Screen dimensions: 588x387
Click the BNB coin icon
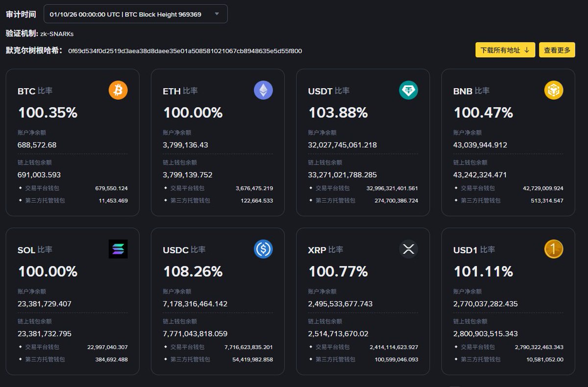[554, 90]
